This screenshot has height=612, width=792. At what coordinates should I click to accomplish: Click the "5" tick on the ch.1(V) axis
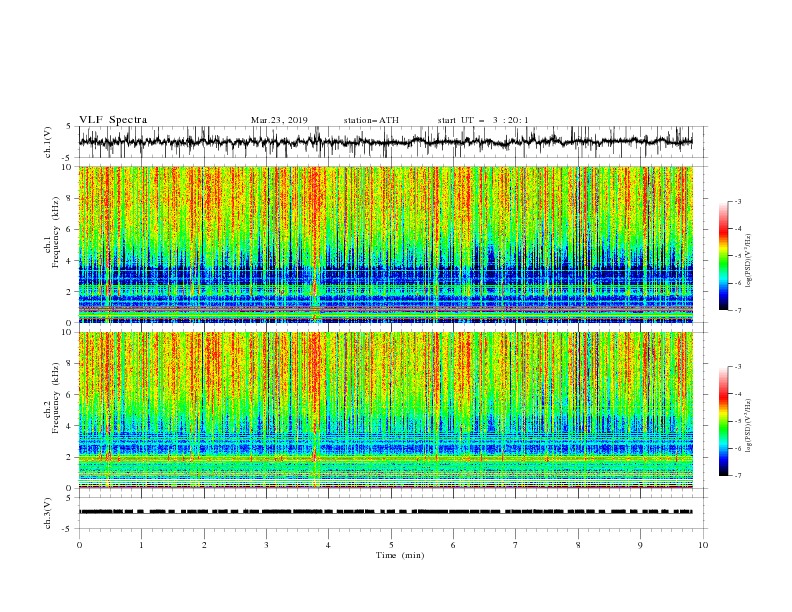pyautogui.click(x=70, y=126)
